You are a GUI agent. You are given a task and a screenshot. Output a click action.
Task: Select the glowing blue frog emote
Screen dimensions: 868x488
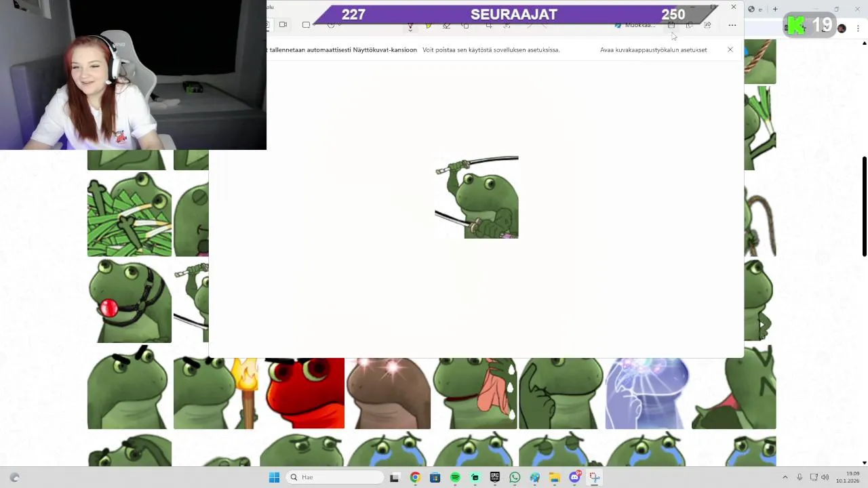click(x=647, y=393)
